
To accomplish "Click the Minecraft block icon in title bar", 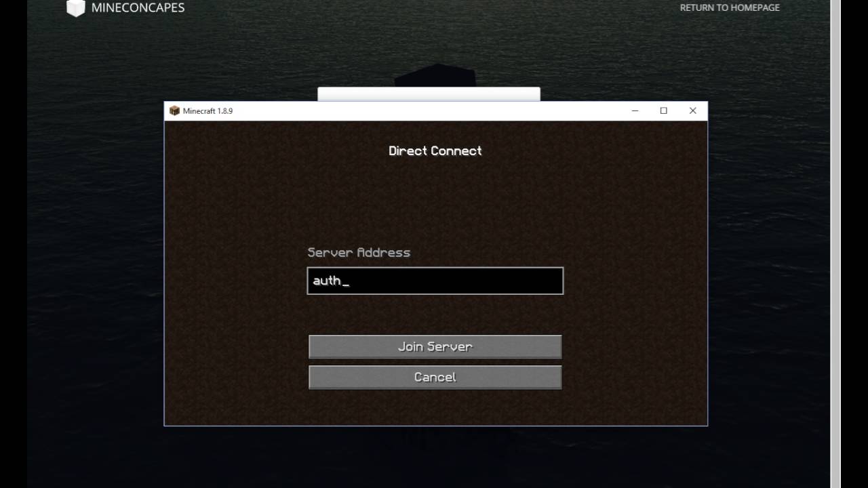I will (174, 110).
